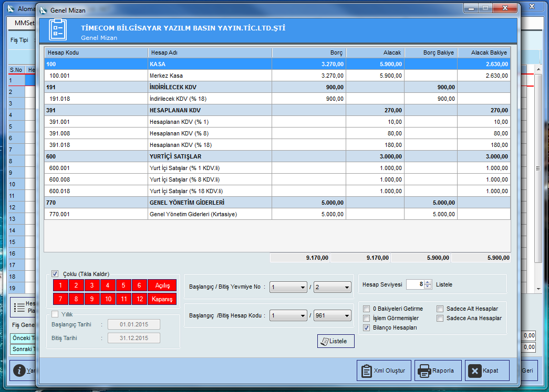Click the Raporla printer icon
Viewport: 549px width, 392px height.
tap(424, 371)
